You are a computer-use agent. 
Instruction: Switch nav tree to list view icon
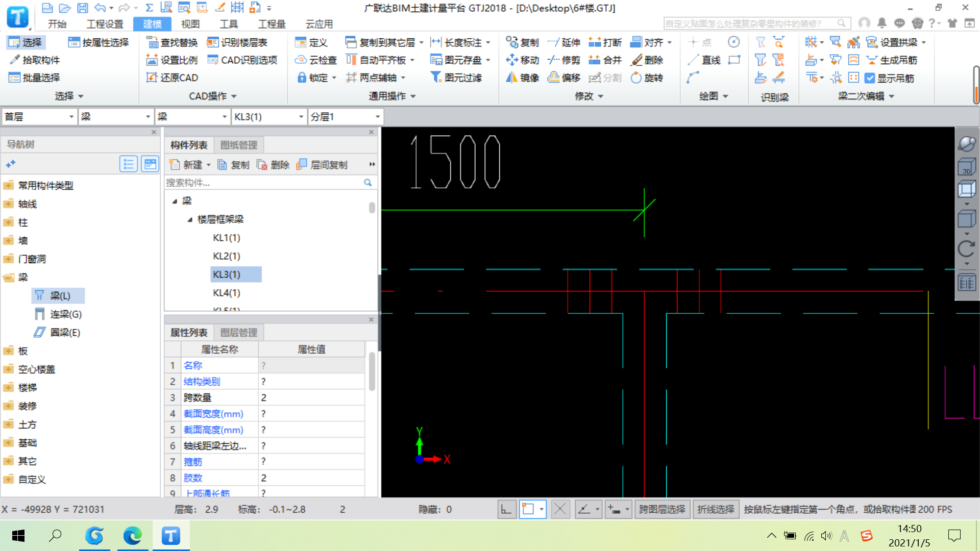[128, 164]
